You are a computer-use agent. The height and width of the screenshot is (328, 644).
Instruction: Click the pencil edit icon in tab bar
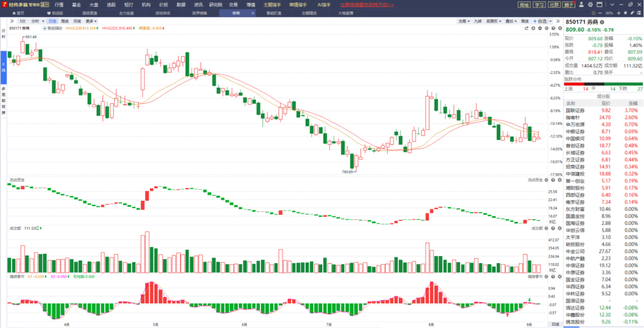pyautogui.click(x=632, y=13)
